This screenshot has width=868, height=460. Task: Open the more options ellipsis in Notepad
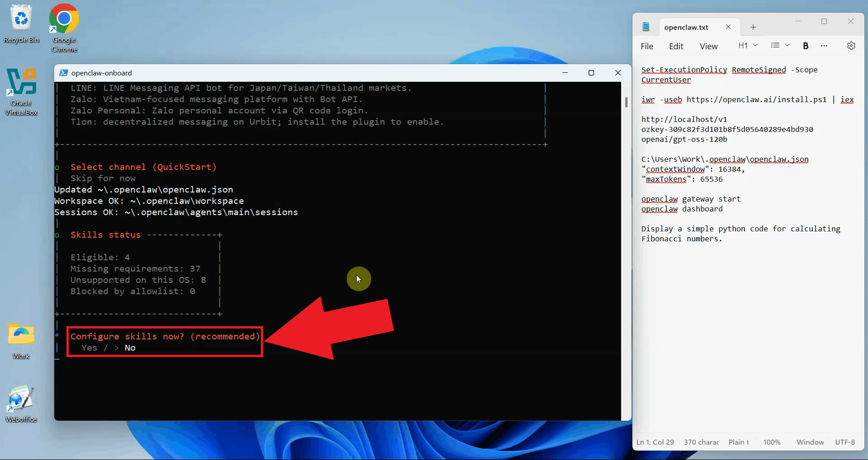[x=824, y=46]
